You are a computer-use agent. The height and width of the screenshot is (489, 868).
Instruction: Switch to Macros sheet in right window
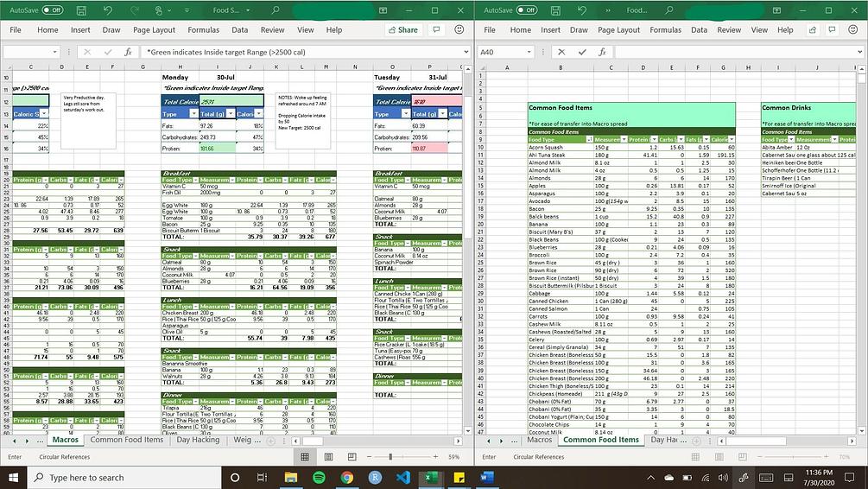pyautogui.click(x=539, y=440)
